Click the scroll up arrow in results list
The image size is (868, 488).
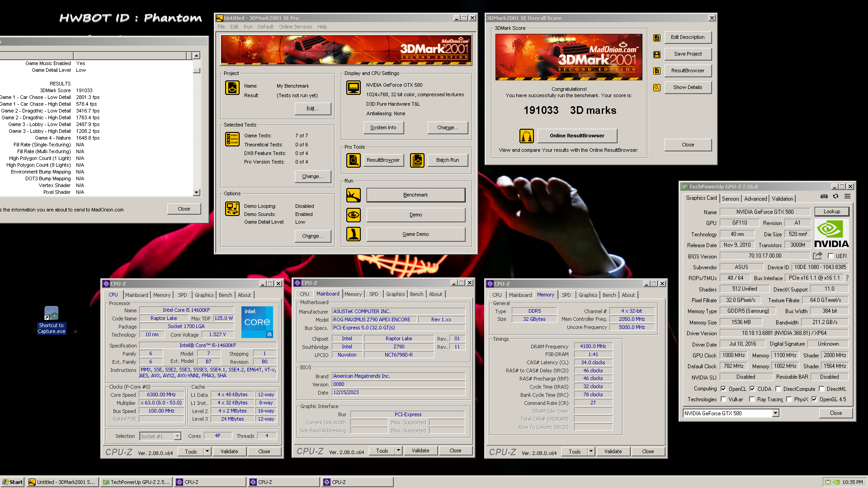pos(196,56)
